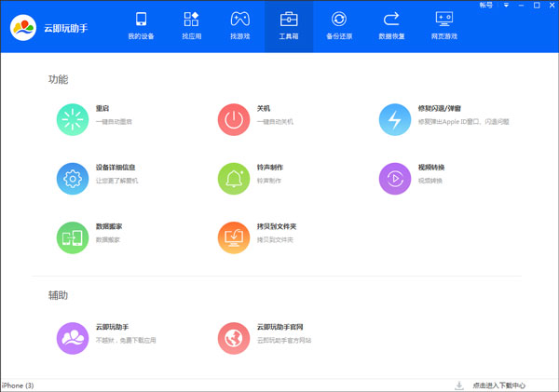Viewport: 559px width, 392px height.
Task: Launch 铃声制作 bell icon
Action: tap(232, 179)
